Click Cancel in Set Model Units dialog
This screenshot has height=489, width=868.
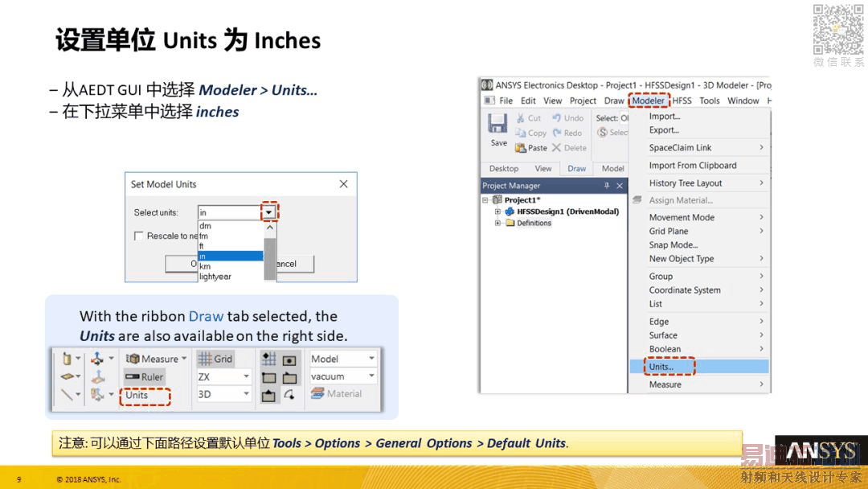(295, 264)
